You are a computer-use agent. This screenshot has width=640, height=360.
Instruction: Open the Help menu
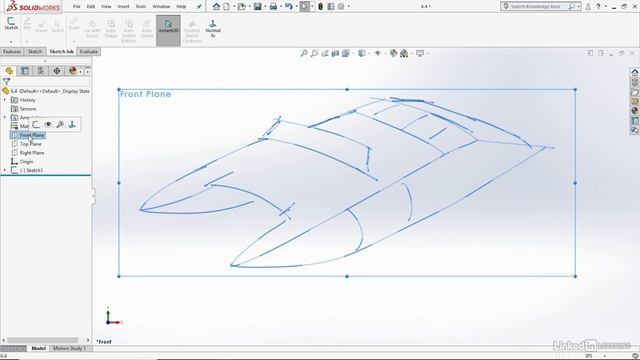[181, 7]
